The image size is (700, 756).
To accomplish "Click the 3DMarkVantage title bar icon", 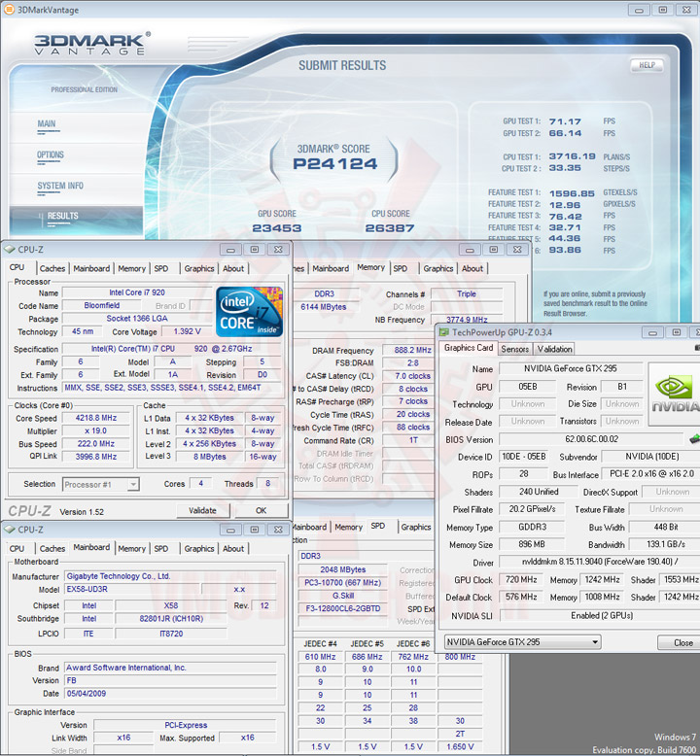I will 9,9.
